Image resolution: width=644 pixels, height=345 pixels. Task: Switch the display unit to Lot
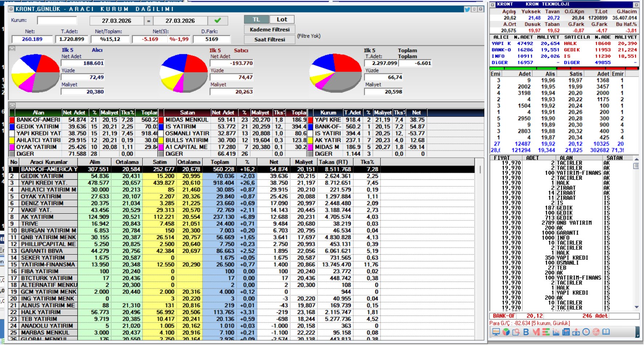coord(282,20)
